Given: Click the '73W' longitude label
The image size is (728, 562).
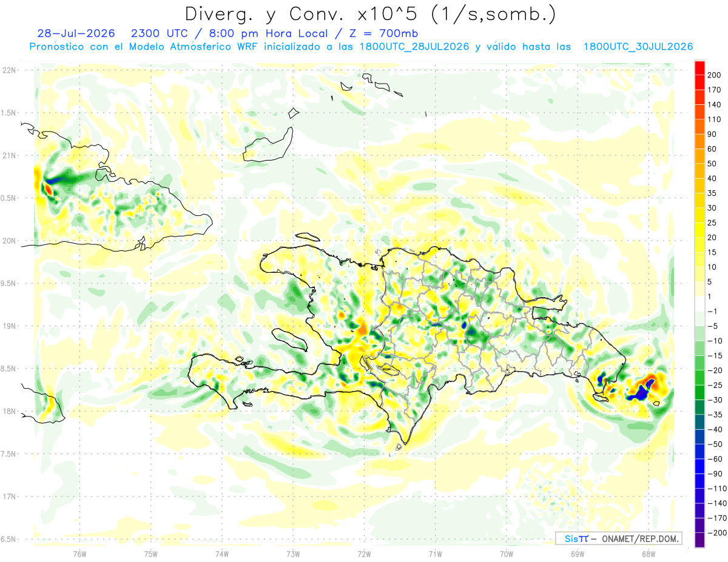Looking at the screenshot, I should [x=293, y=554].
